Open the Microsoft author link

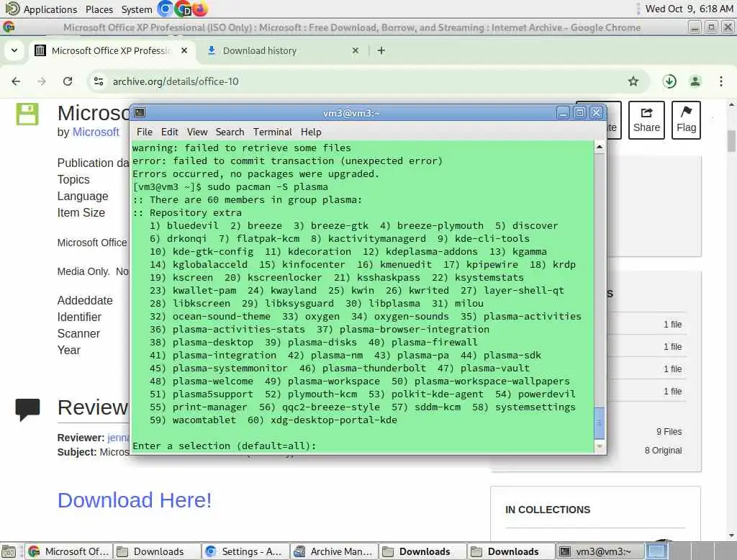coord(96,132)
